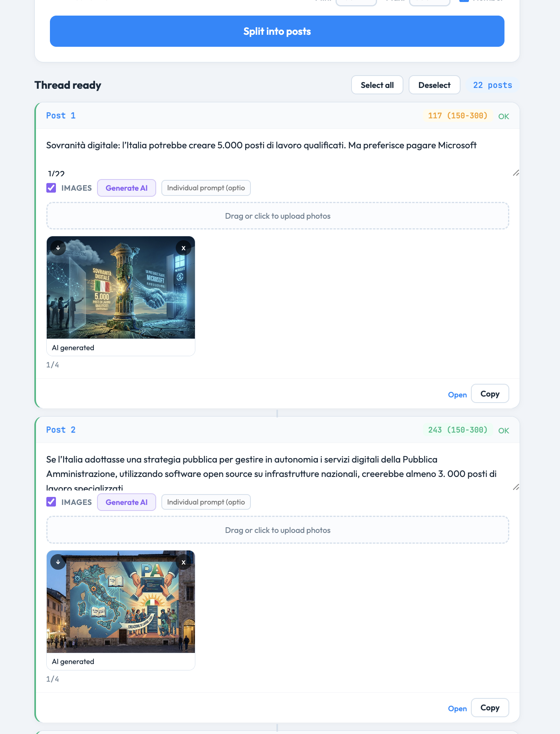Generate AI image for Post 1
Image resolution: width=560 pixels, height=734 pixels.
[x=127, y=188]
